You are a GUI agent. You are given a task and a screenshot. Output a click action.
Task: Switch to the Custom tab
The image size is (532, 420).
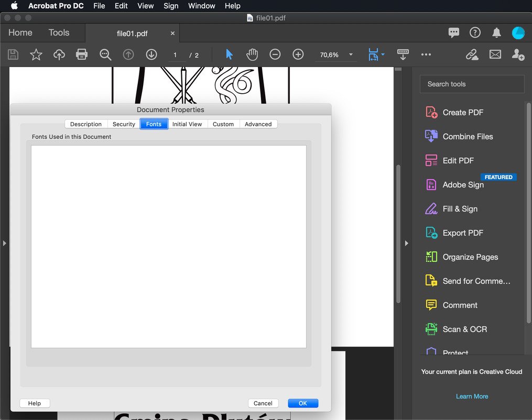[223, 124]
